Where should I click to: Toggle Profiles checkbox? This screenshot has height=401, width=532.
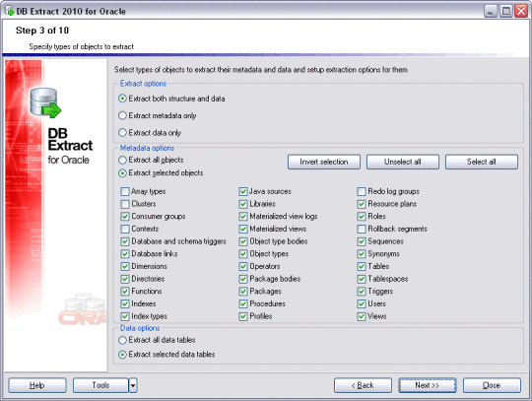point(243,316)
